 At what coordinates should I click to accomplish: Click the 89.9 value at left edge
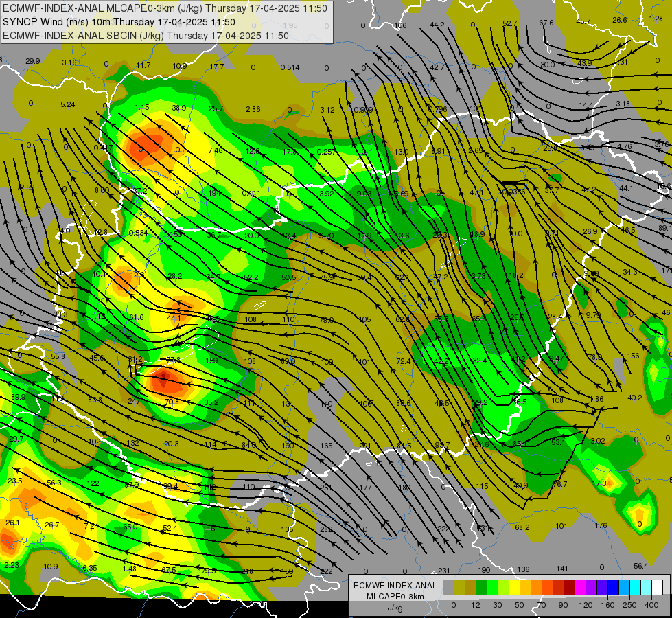(x=18, y=397)
